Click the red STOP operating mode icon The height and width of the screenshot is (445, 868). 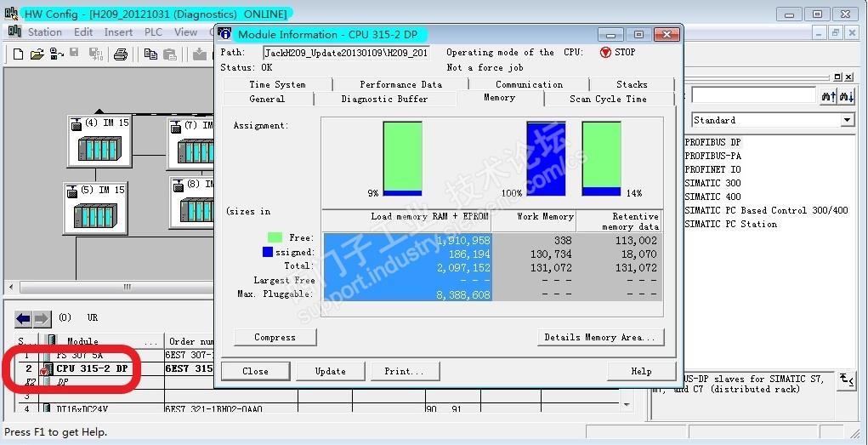(605, 52)
